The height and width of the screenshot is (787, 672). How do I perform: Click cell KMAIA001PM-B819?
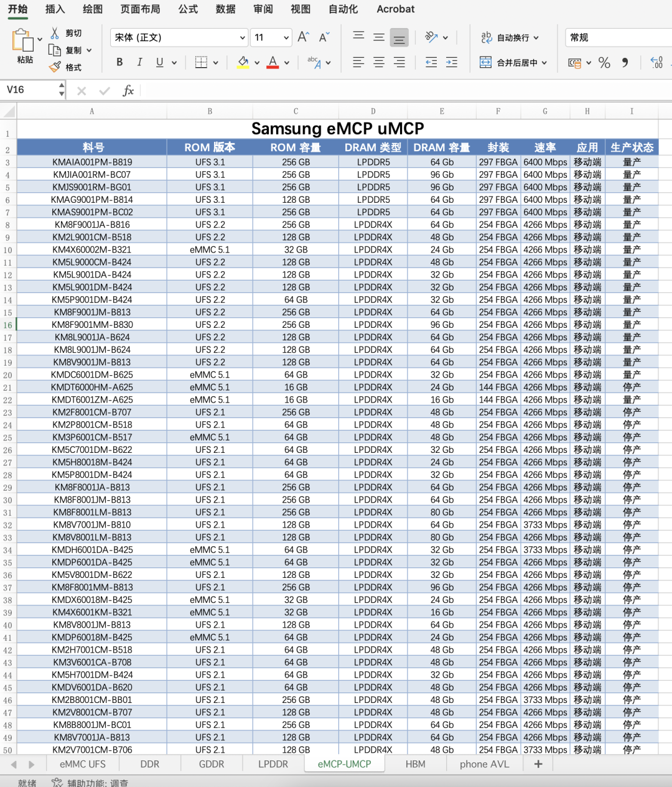[92, 162]
